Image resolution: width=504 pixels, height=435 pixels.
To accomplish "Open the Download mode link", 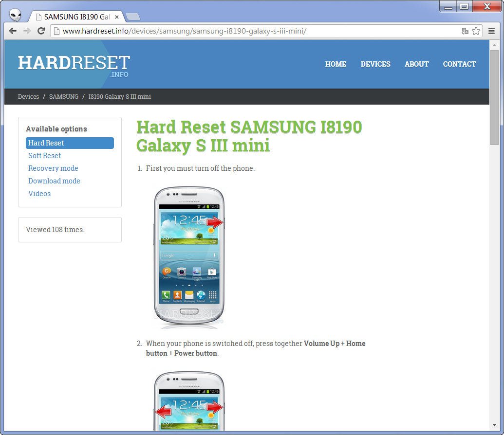I will [x=55, y=181].
